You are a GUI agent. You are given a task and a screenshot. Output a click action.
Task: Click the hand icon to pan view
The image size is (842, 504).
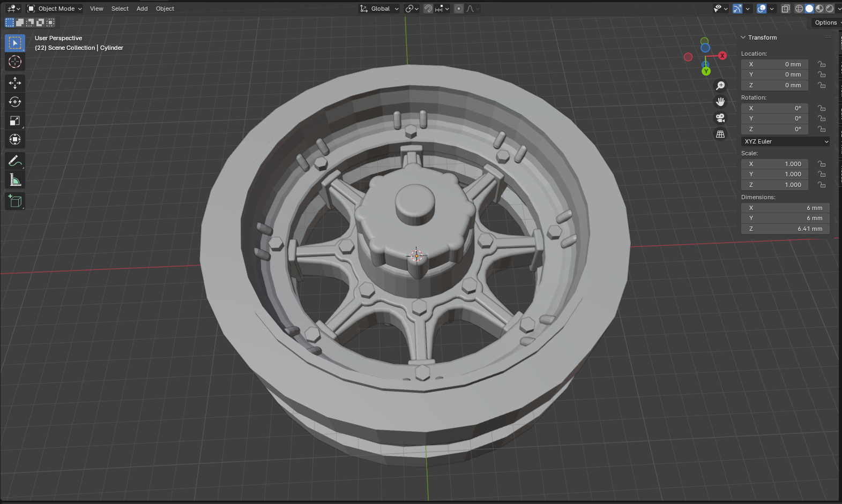[x=720, y=102]
